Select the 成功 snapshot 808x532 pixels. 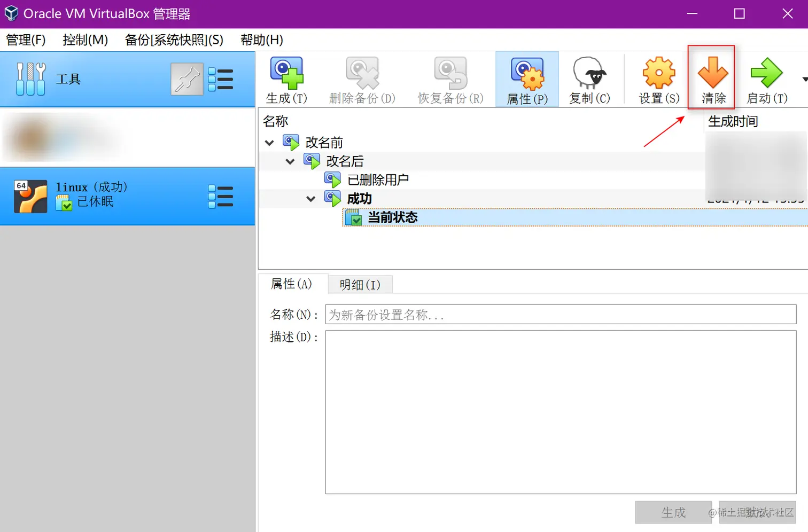coord(359,199)
